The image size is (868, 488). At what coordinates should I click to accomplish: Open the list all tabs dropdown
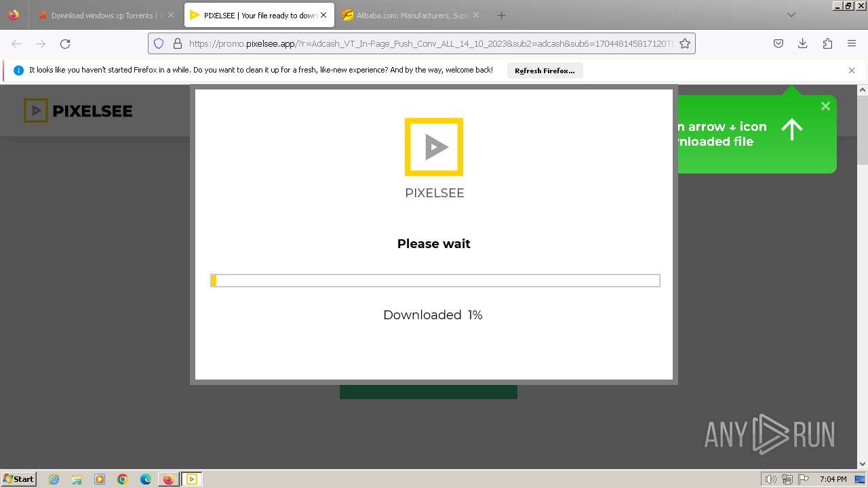coord(791,15)
